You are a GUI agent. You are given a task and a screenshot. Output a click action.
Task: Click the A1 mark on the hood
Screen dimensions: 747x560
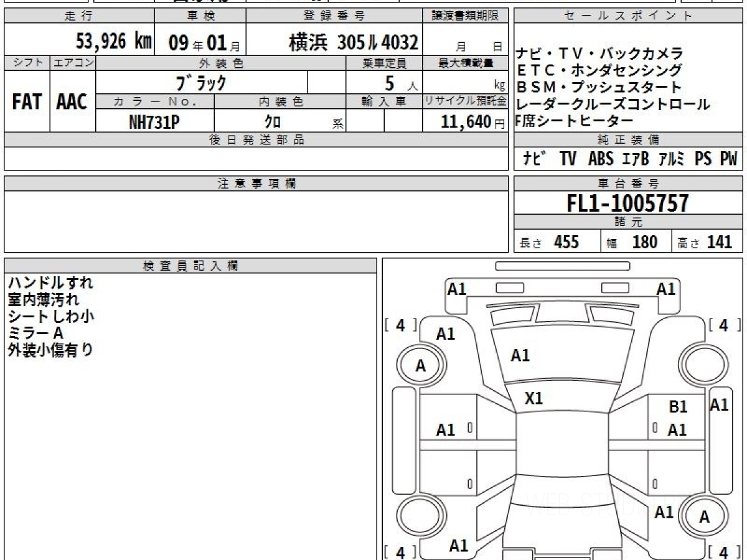pyautogui.click(x=520, y=356)
